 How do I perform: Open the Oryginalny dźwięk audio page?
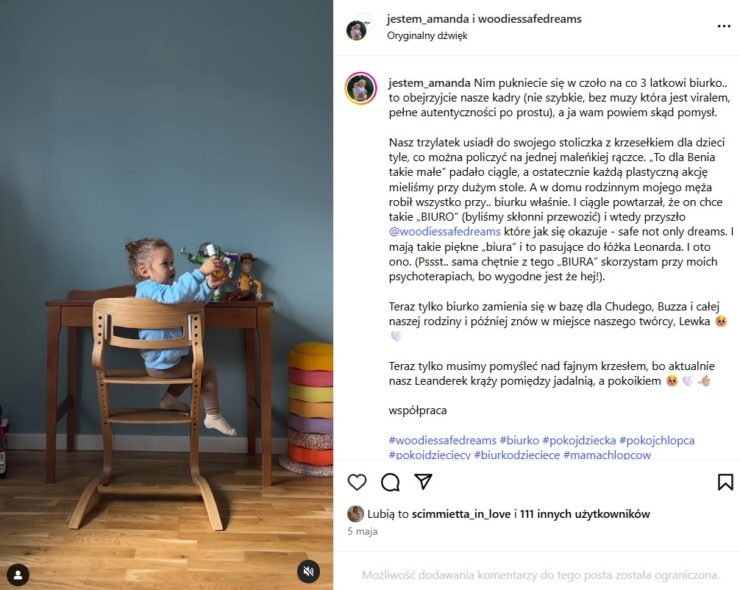click(427, 35)
